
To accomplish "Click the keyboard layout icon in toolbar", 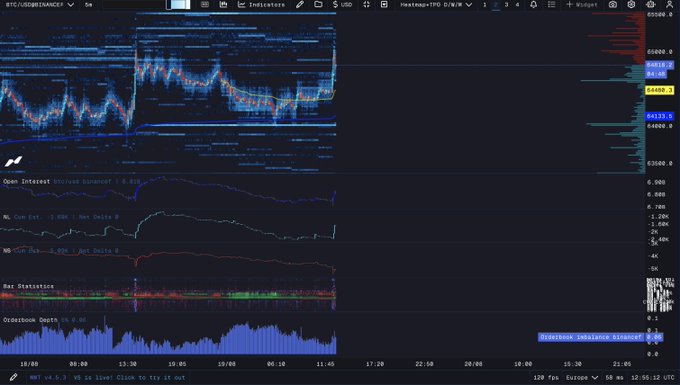I will point(205,4).
